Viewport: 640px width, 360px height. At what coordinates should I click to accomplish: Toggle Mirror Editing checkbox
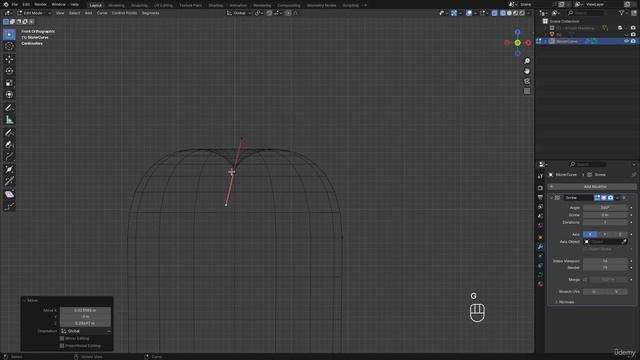pos(62,338)
